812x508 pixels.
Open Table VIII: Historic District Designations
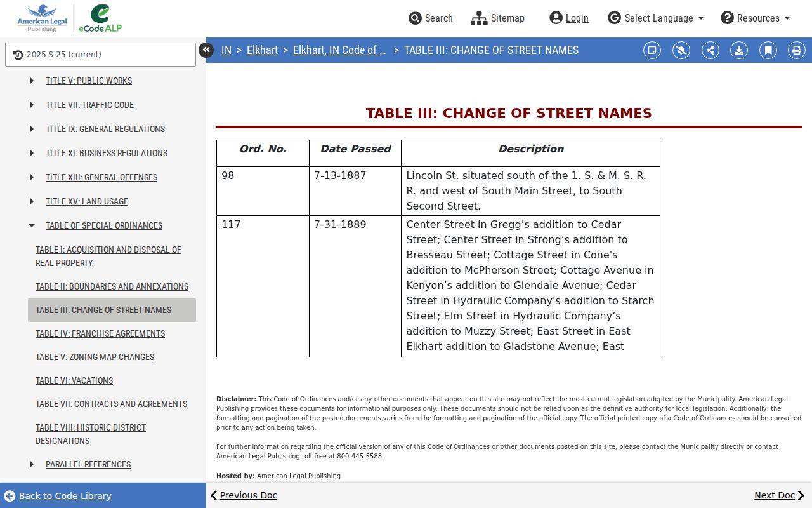(91, 434)
